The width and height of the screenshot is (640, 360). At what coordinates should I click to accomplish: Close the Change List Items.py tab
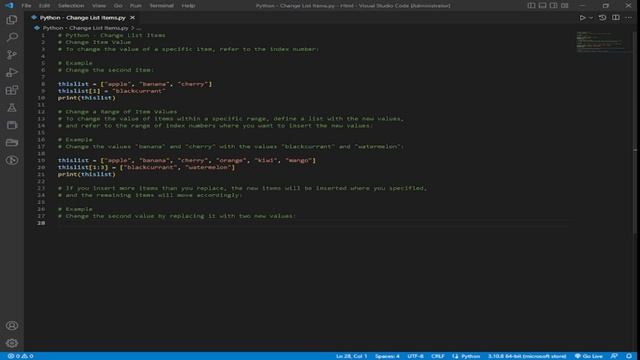tap(132, 18)
